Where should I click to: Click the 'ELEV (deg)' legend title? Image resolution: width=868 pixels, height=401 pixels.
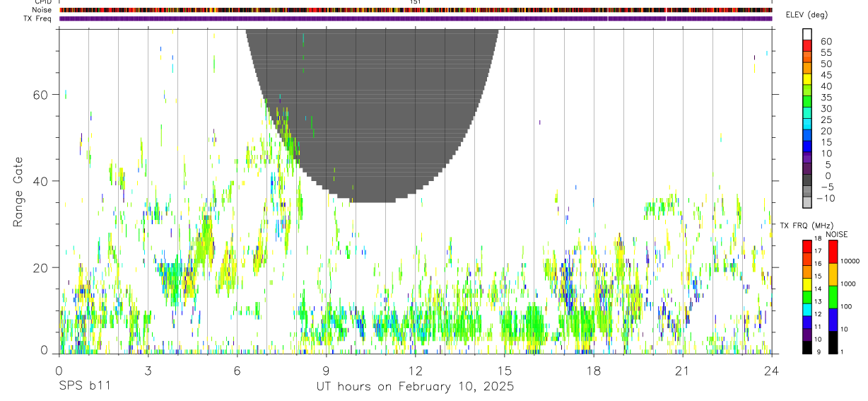coord(807,15)
